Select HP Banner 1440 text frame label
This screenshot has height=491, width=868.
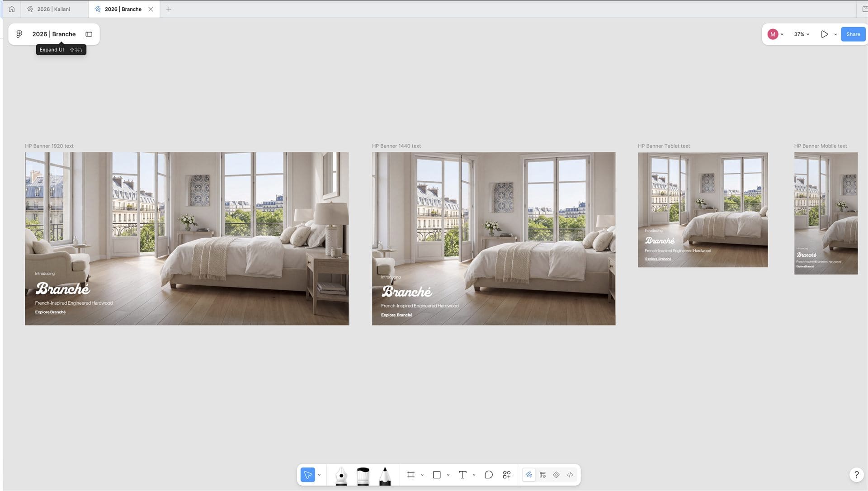coord(396,146)
